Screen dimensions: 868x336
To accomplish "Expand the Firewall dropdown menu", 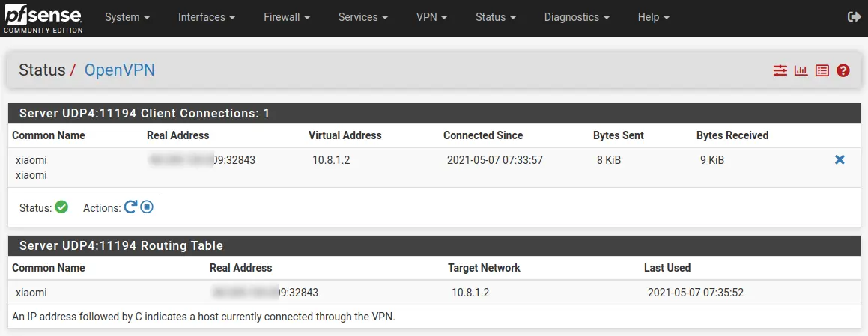I will coord(287,17).
